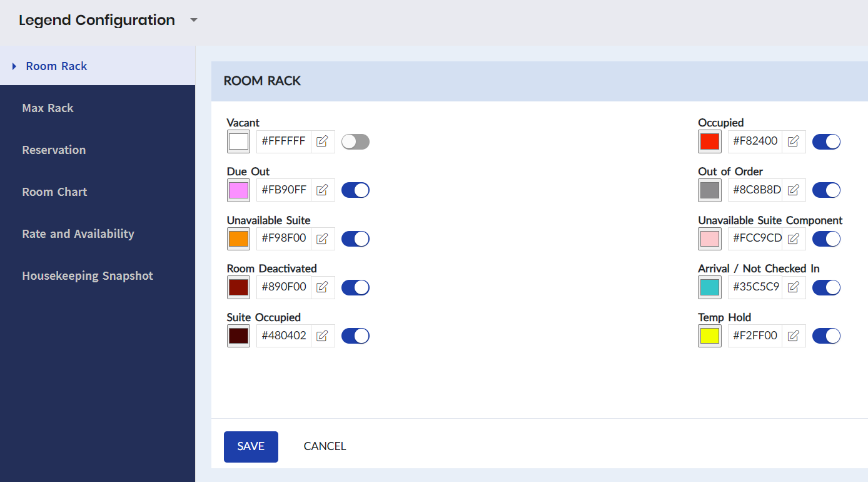868x482 pixels.
Task: Select the #FB90FF hex code input field
Action: [x=283, y=190]
